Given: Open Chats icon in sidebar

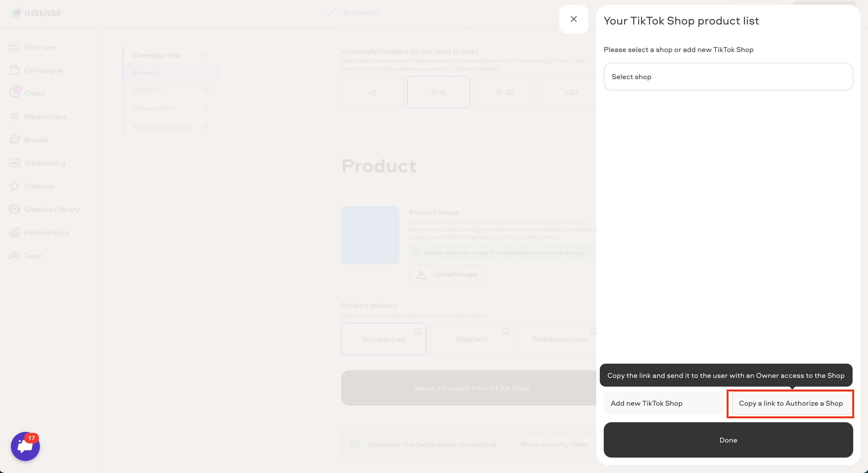Looking at the screenshot, I should pos(14,93).
